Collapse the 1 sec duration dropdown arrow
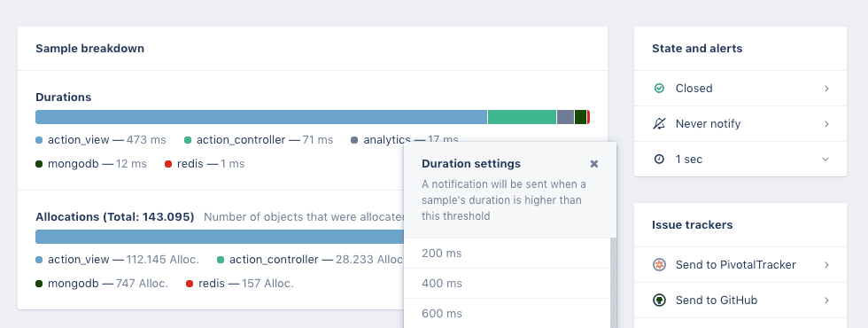The width and height of the screenshot is (868, 328). [x=825, y=159]
